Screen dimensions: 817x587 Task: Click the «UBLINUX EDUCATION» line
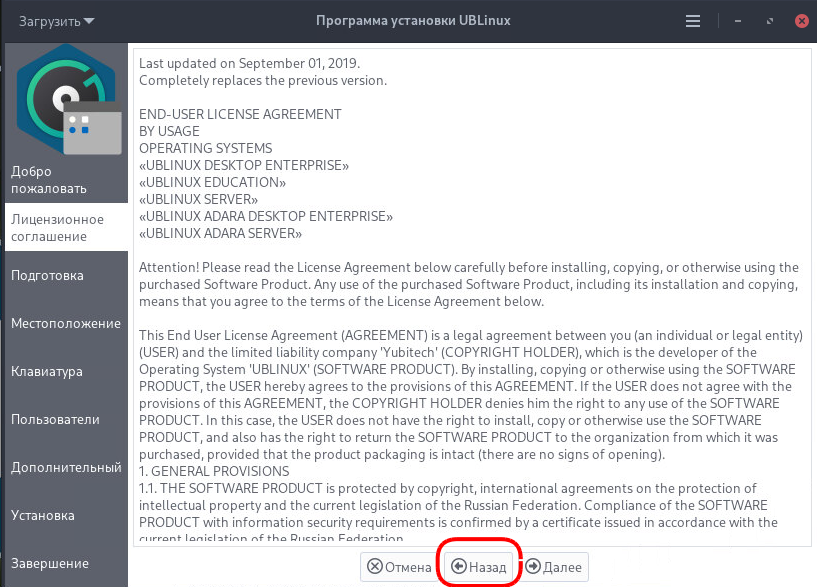(x=212, y=182)
